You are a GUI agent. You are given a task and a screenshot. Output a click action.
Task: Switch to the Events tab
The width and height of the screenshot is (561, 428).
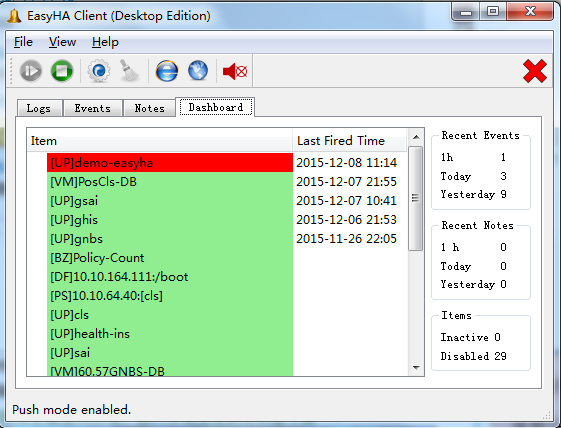pyautogui.click(x=93, y=108)
